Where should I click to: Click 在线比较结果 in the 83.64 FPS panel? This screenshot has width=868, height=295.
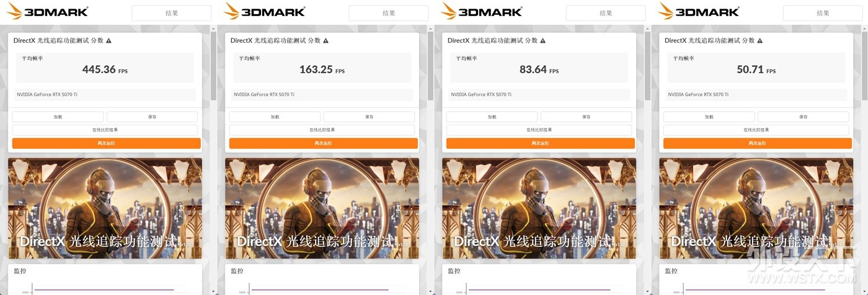(539, 130)
